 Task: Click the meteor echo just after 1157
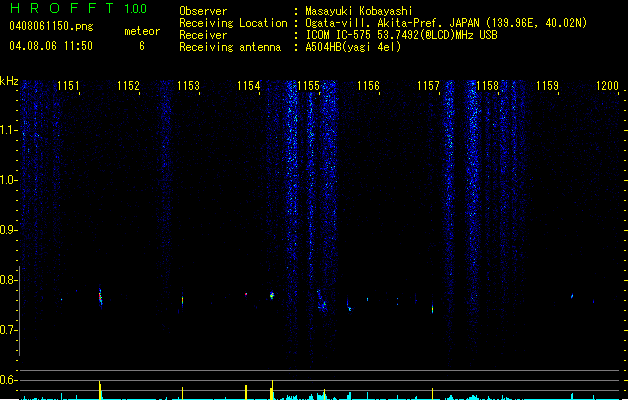click(x=432, y=309)
